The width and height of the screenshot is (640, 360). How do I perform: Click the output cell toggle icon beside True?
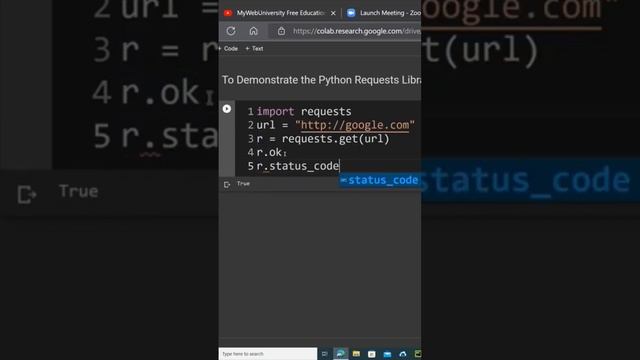(x=227, y=184)
